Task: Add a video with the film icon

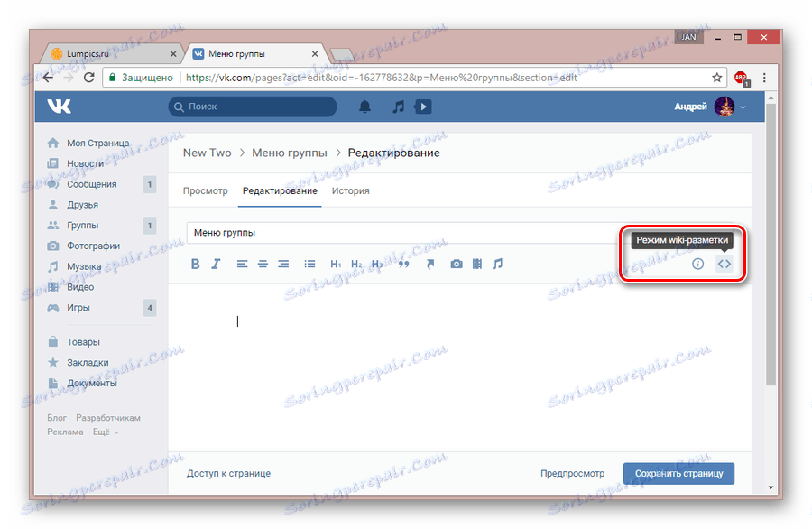Action: tap(477, 264)
